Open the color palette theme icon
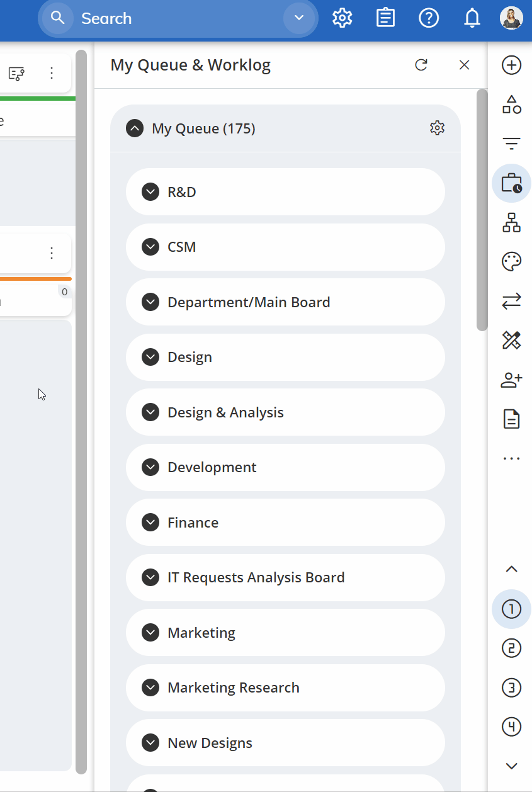 (x=511, y=261)
